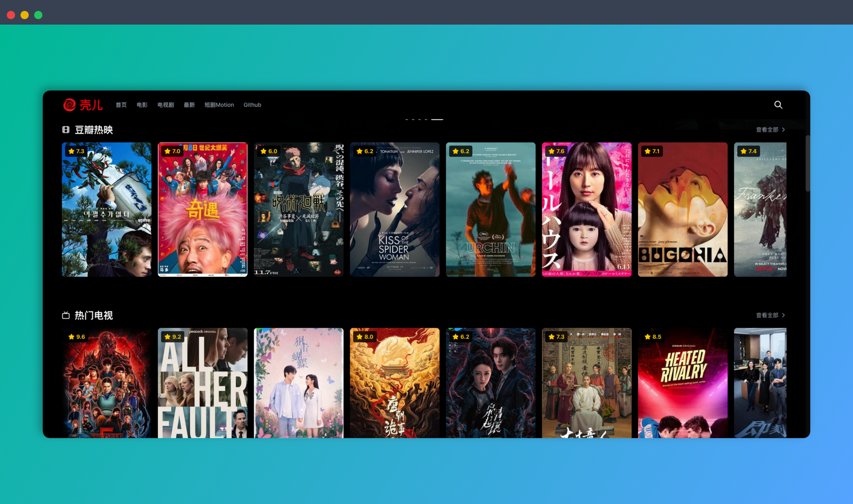Click the 9.6 star rating on Stranger Things

click(x=77, y=337)
